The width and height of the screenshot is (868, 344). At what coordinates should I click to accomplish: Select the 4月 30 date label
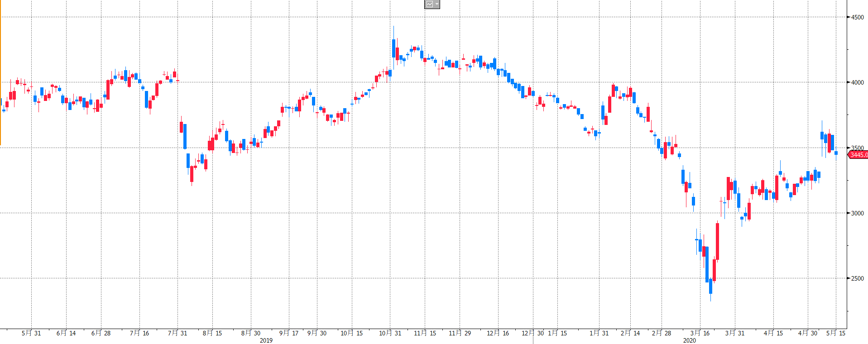[x=808, y=333]
